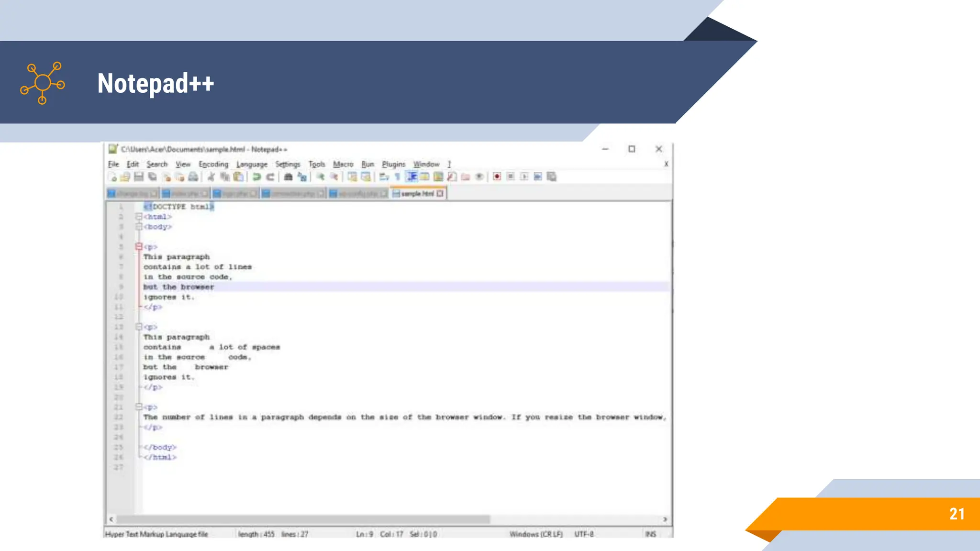The image size is (980, 551).
Task: Toggle the Word Wrap toolbar button
Action: point(384,177)
